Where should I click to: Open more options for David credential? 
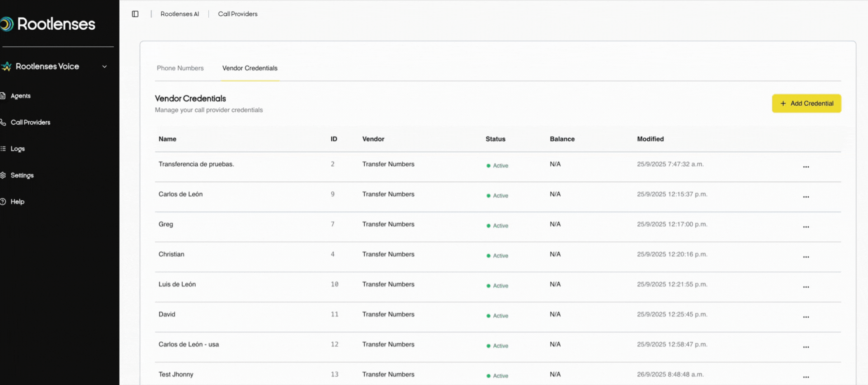(x=806, y=317)
